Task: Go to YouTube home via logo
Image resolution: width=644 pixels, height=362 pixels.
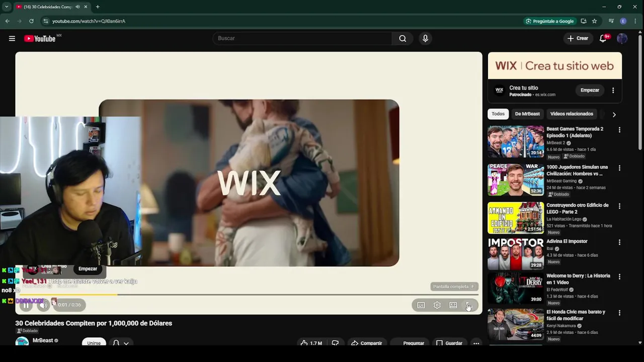Action: pyautogui.click(x=39, y=39)
